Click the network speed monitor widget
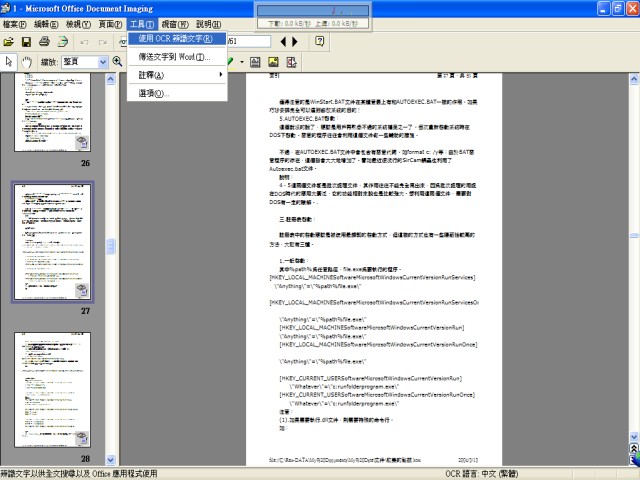The height and width of the screenshot is (480, 640). click(313, 16)
